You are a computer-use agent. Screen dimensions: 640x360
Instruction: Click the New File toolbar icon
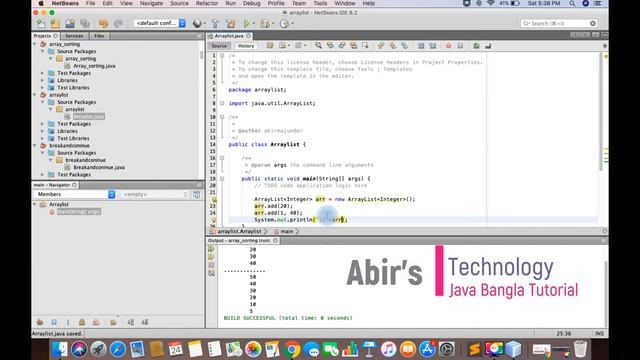coord(41,24)
